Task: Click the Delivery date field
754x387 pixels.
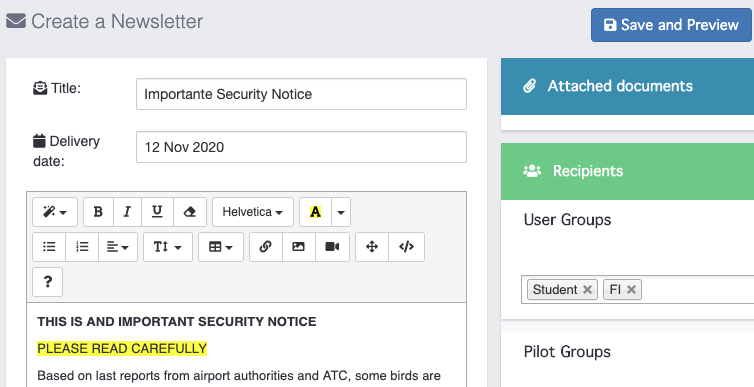Action: tap(301, 147)
